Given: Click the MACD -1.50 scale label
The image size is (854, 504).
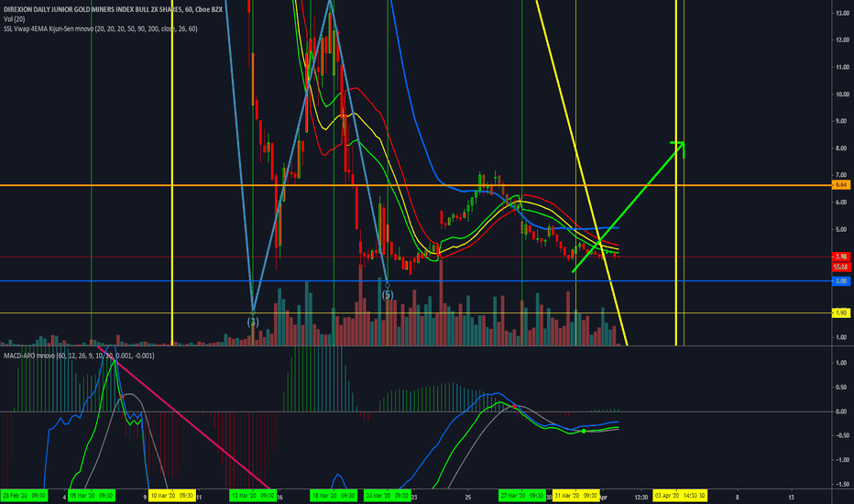Looking at the screenshot, I should 841,485.
